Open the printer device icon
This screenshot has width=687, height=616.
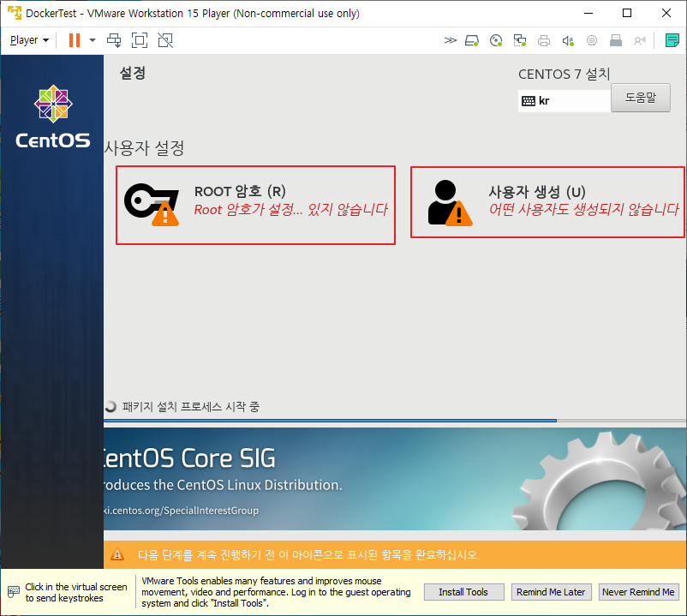(x=544, y=41)
